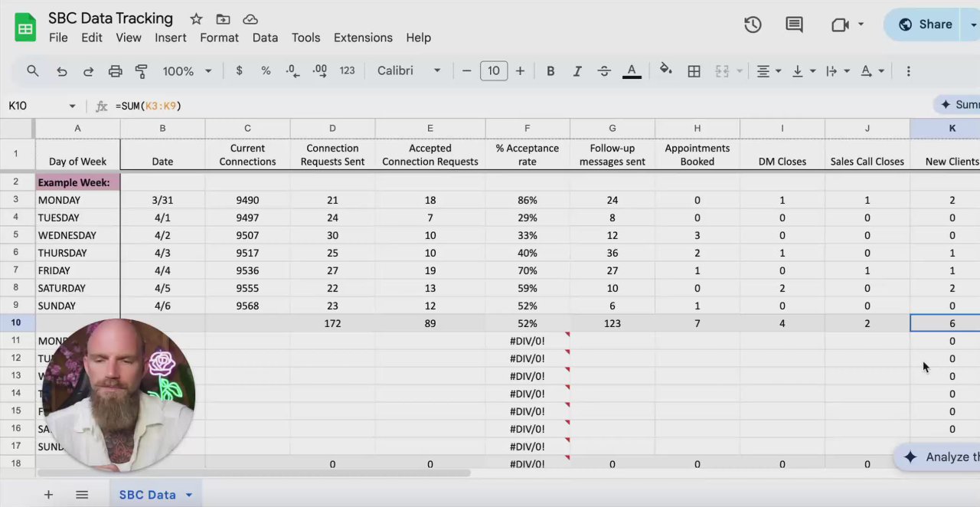Click the total 172 cell

[x=332, y=323]
